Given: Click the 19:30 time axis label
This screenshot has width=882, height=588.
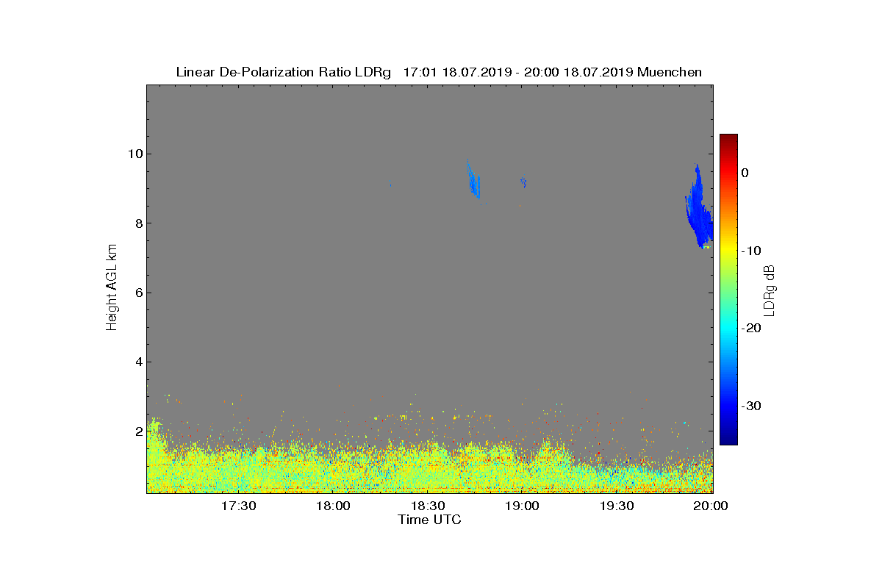Looking at the screenshot, I should coord(617,506).
